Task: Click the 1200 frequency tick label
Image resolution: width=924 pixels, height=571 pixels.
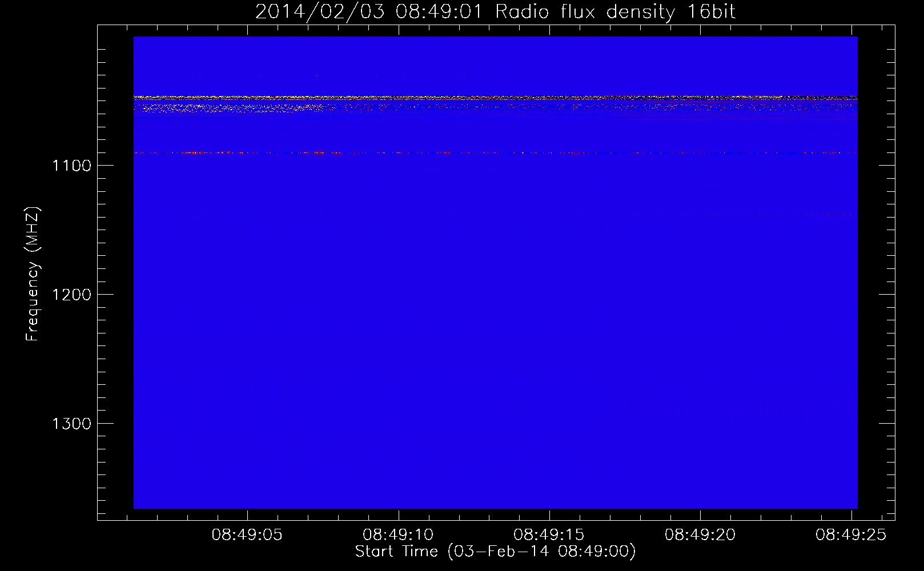Action: point(72,295)
